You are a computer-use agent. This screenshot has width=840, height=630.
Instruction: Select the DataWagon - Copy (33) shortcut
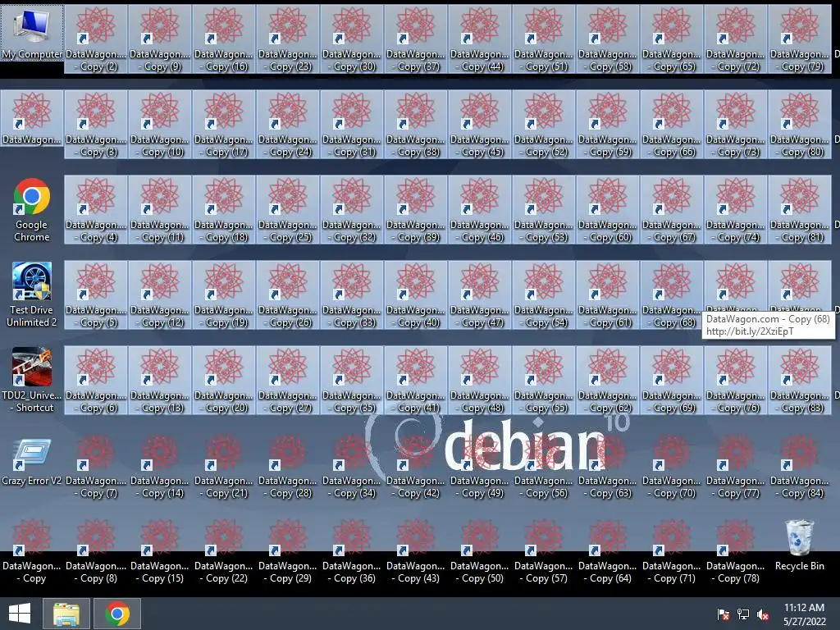(352, 295)
